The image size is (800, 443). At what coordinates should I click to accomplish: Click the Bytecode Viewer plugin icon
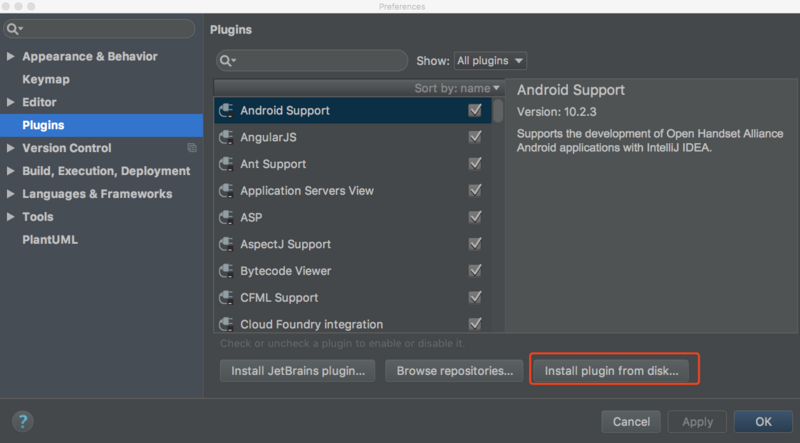point(226,270)
